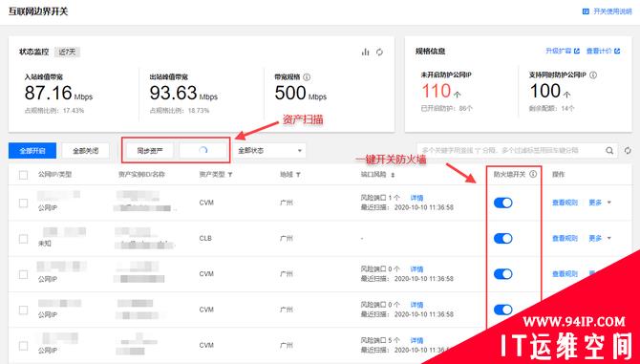Click 查看规则 in the CLB row
This screenshot has width=640, height=364.
[x=565, y=238]
